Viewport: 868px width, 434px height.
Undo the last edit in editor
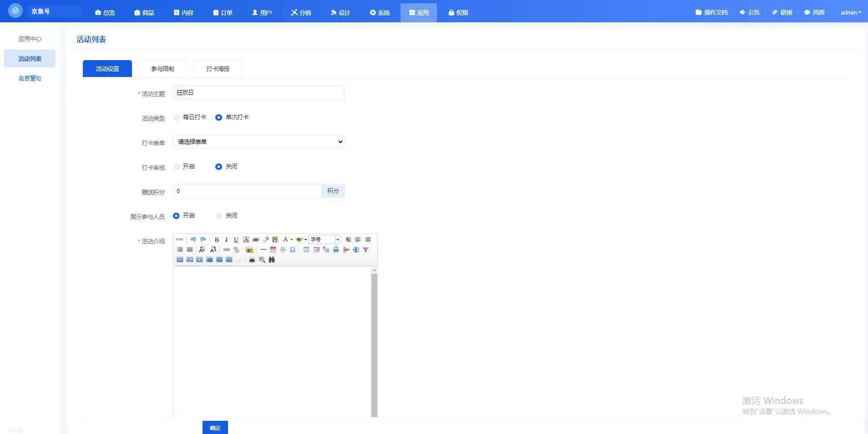click(x=193, y=240)
